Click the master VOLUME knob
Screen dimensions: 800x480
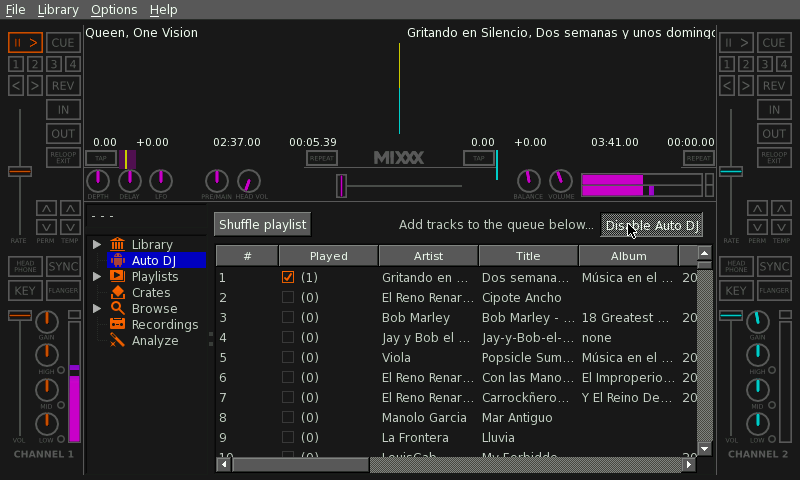(x=561, y=181)
